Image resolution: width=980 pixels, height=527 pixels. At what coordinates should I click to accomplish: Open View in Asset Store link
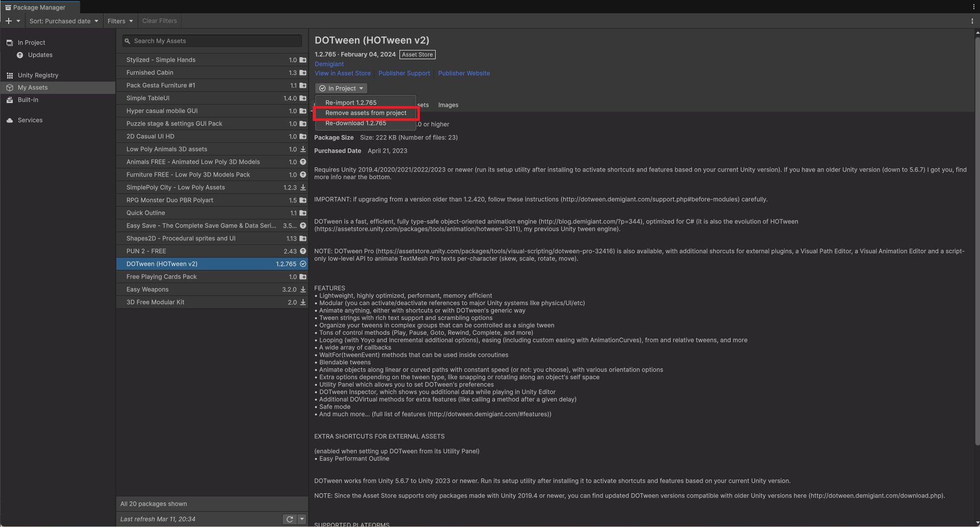342,73
